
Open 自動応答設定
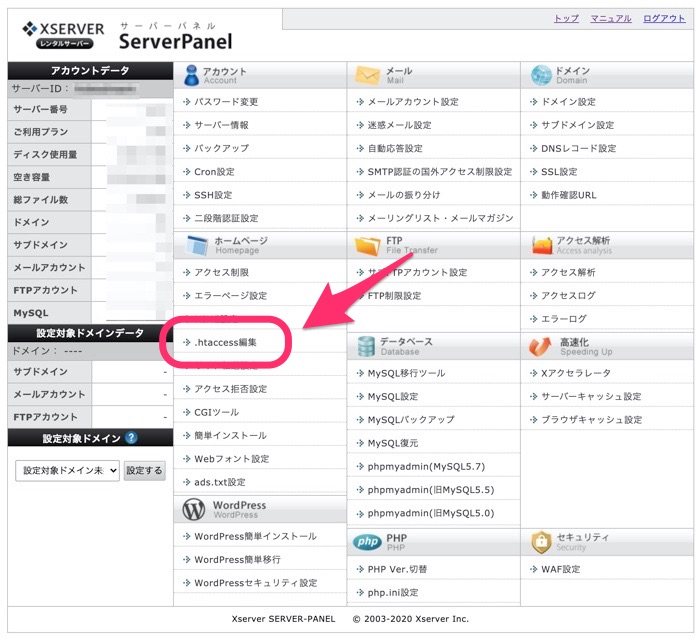tap(395, 148)
